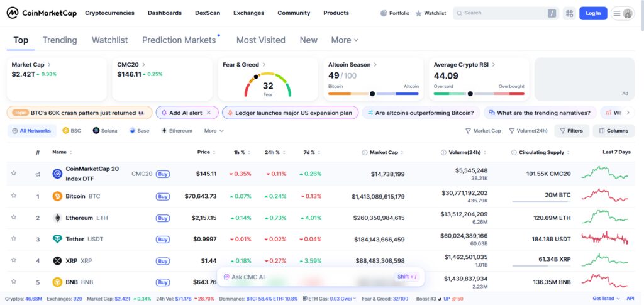
Task: Open Fear & Greed card chevron
Action: pyautogui.click(x=264, y=64)
